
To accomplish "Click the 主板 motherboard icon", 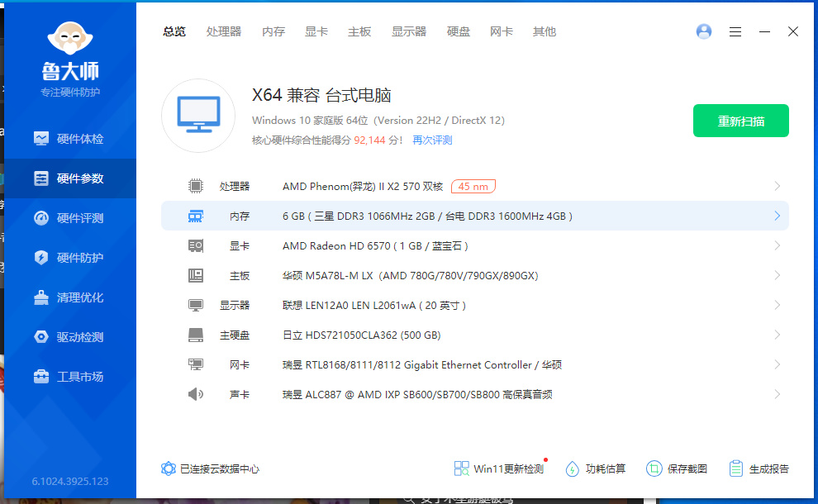I will 196,275.
